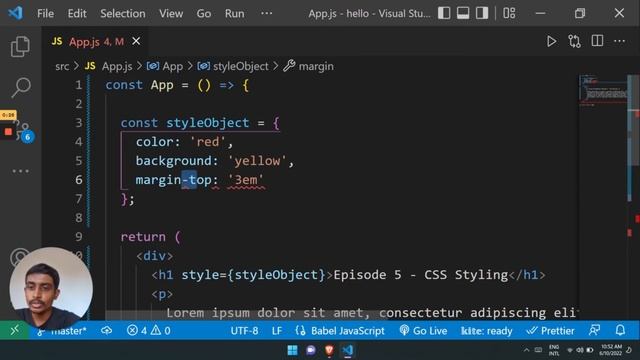This screenshot has height=360, width=640.
Task: Open Problems via errors and warnings count
Action: pyautogui.click(x=149, y=330)
